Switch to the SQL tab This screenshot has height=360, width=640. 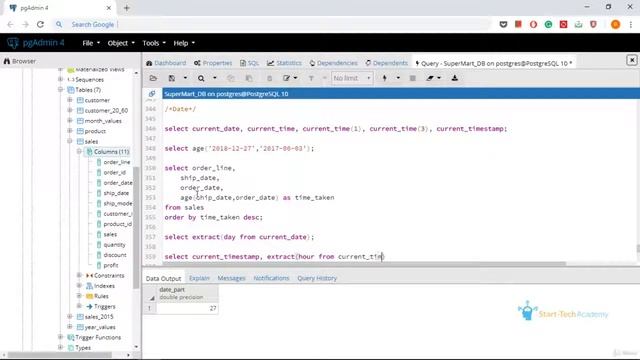pos(249,63)
